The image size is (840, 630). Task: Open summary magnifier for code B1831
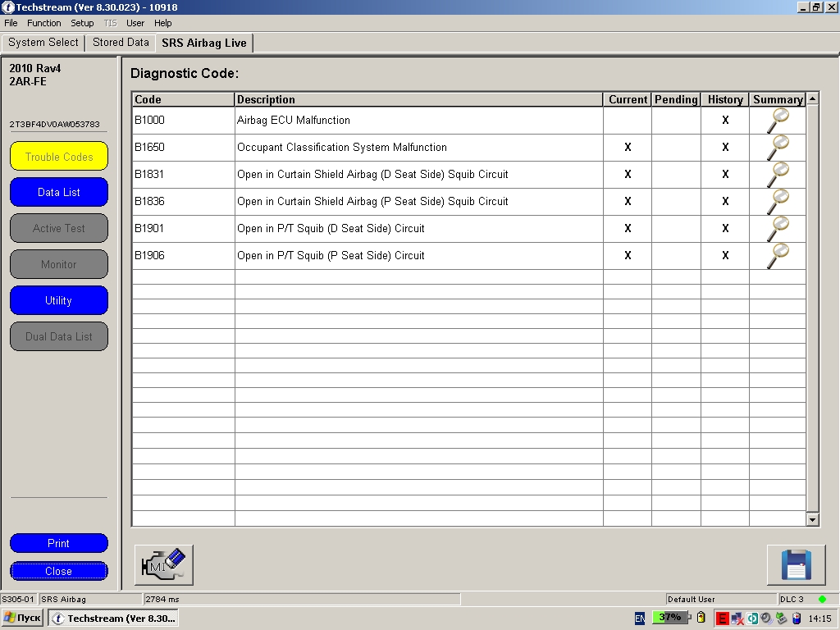778,175
